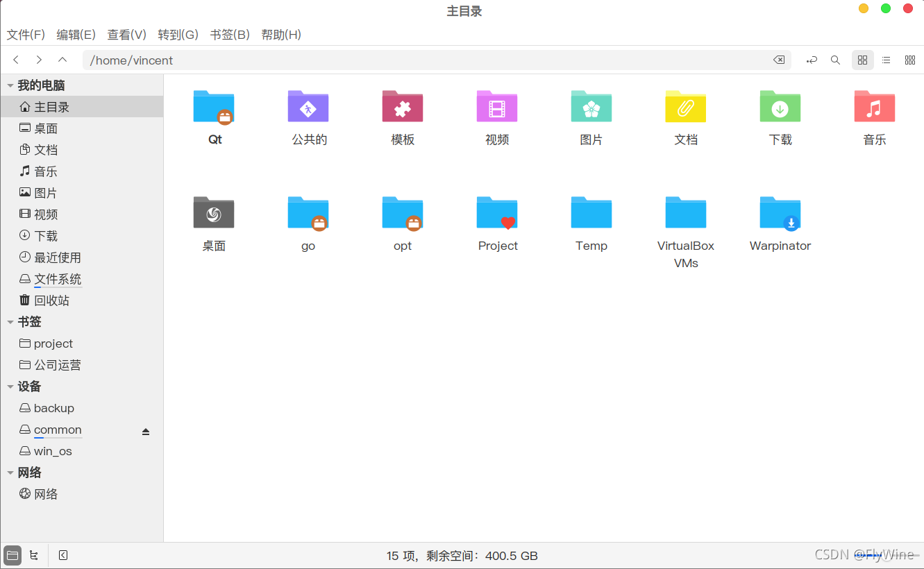Click the /home/vincent location field

click(x=437, y=60)
